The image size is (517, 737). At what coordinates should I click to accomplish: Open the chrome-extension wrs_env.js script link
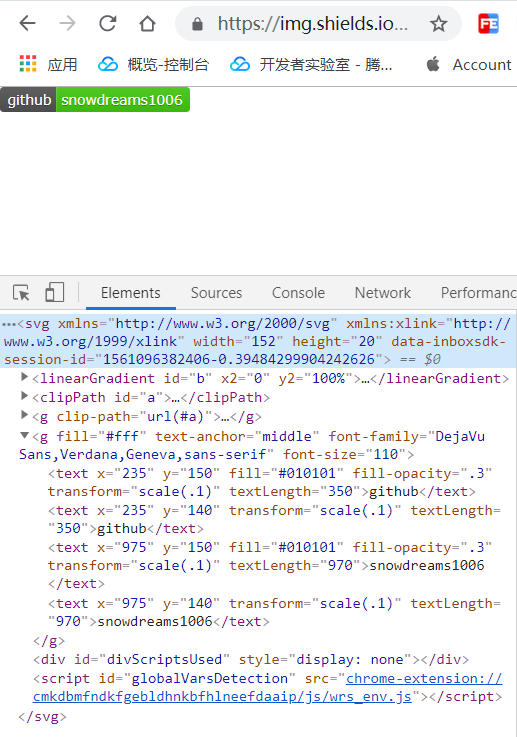(x=267, y=688)
